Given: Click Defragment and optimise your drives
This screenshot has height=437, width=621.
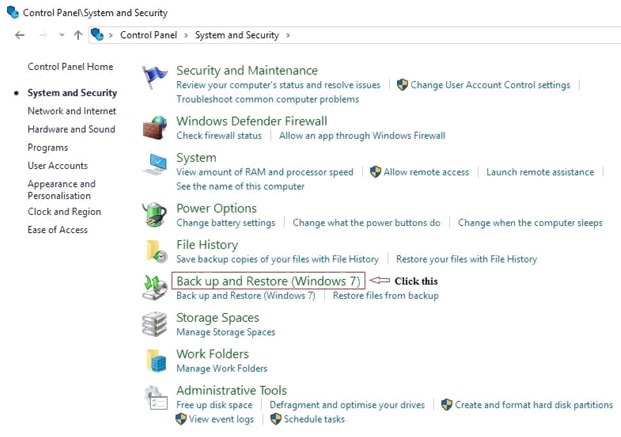Looking at the screenshot, I should point(347,405).
